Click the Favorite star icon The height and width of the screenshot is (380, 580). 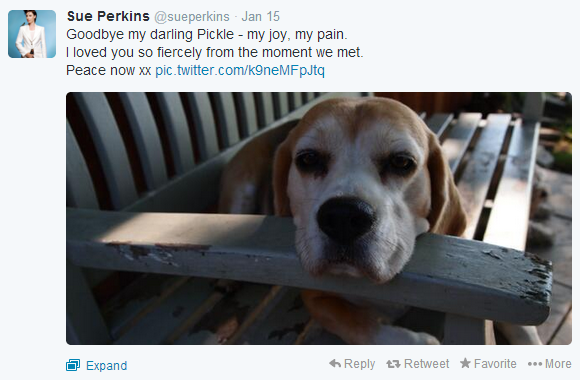[465, 363]
